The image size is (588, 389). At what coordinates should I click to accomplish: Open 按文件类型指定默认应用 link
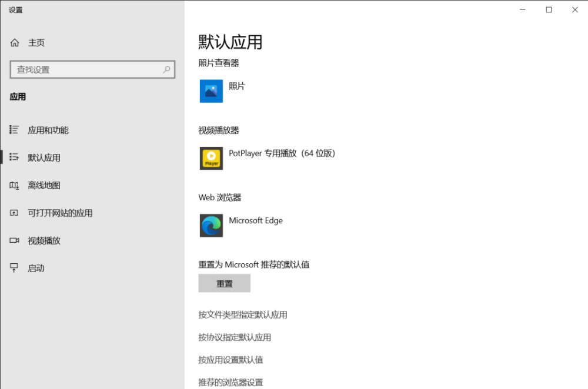pos(243,315)
